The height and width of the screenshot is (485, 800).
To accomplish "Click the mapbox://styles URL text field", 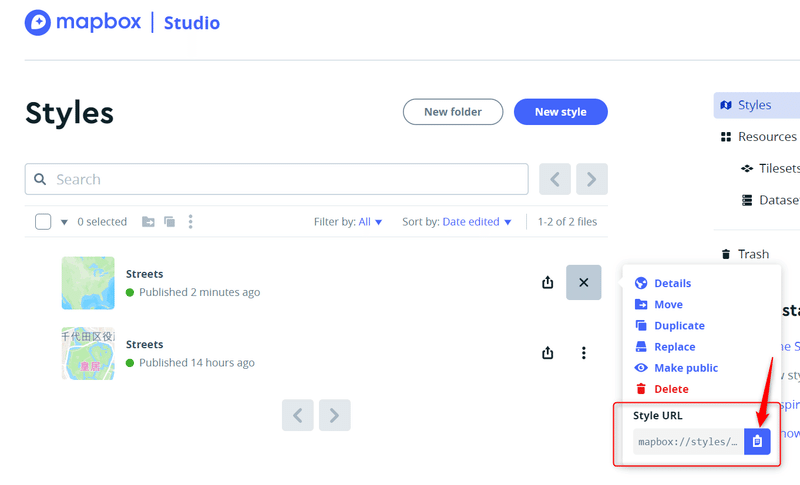I will click(x=688, y=441).
